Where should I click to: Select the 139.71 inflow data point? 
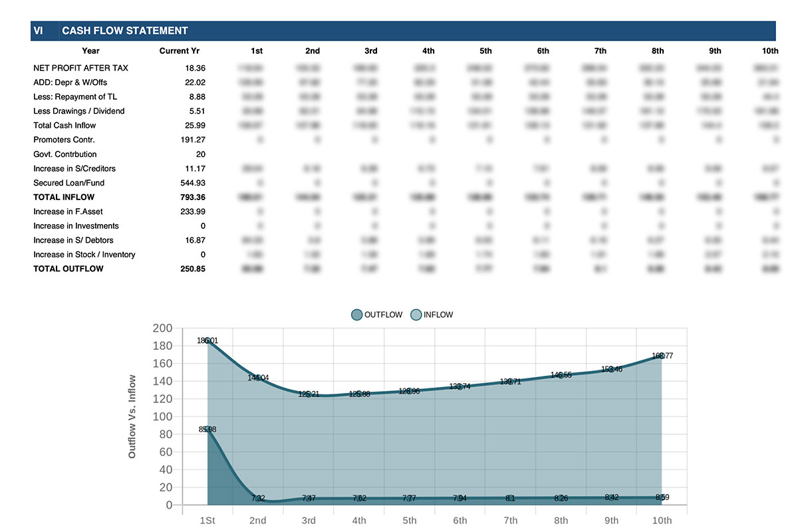click(511, 381)
